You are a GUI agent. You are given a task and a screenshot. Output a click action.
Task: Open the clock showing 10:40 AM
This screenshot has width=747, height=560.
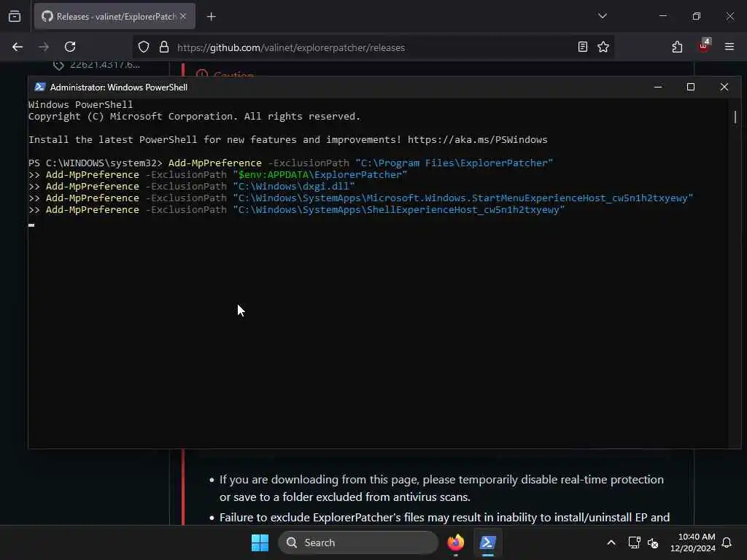coord(693,542)
